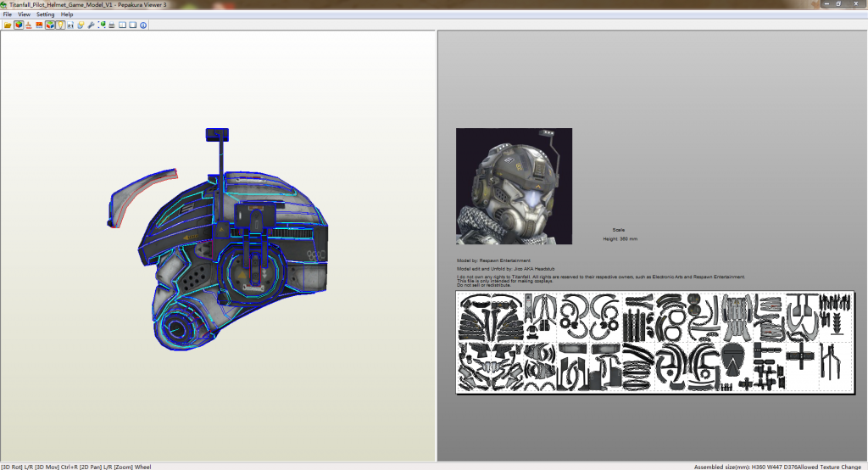Toggle the colored cube texture display button
868x470 pixels.
(19, 25)
